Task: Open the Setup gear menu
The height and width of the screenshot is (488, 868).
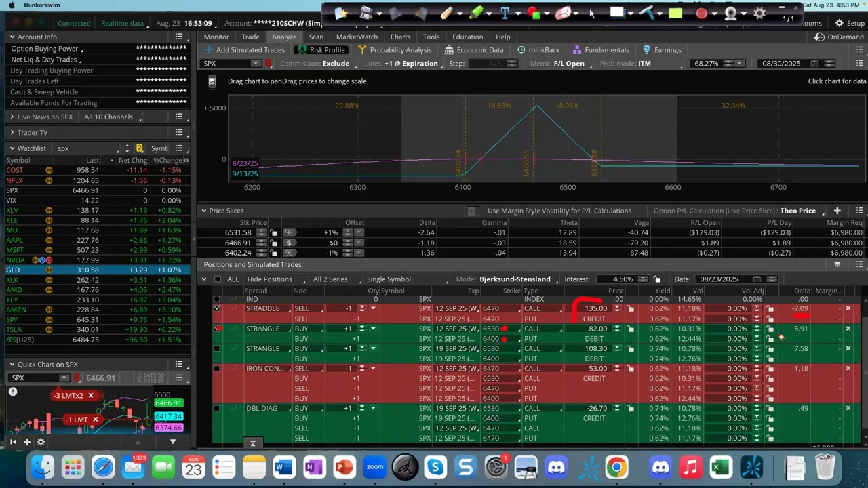Action: click(849, 23)
